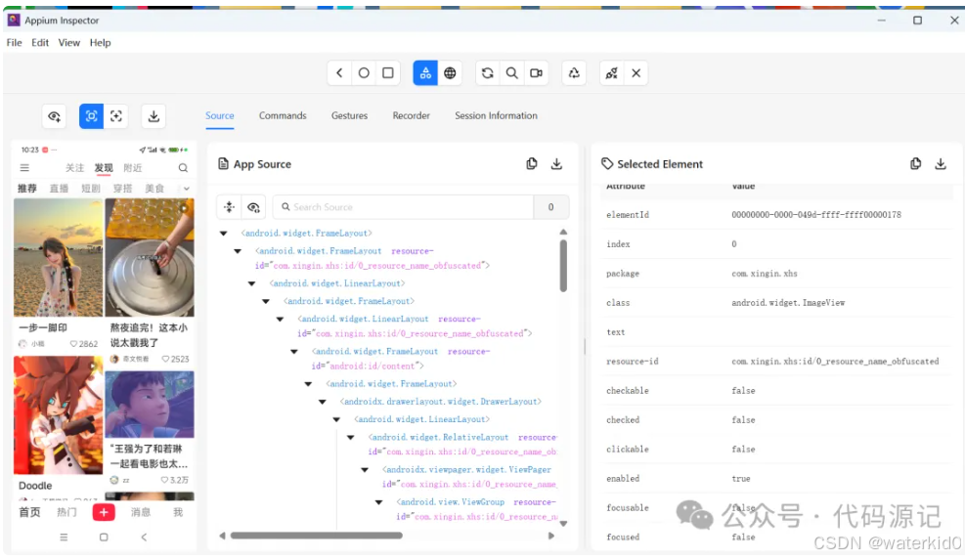Screen dimensions: 965x560
Task: Open the Edit menu
Action: 40,42
